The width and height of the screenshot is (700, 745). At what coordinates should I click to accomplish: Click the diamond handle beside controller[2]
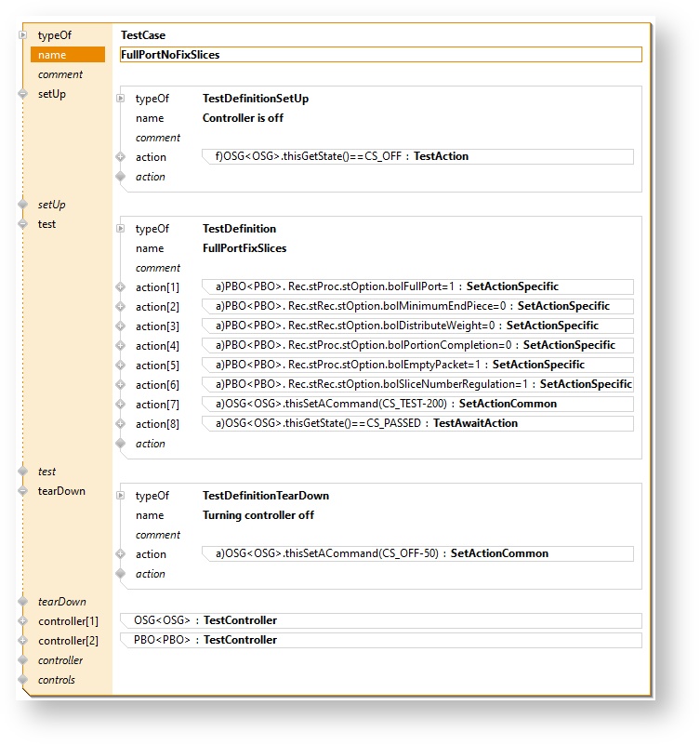click(x=23, y=641)
